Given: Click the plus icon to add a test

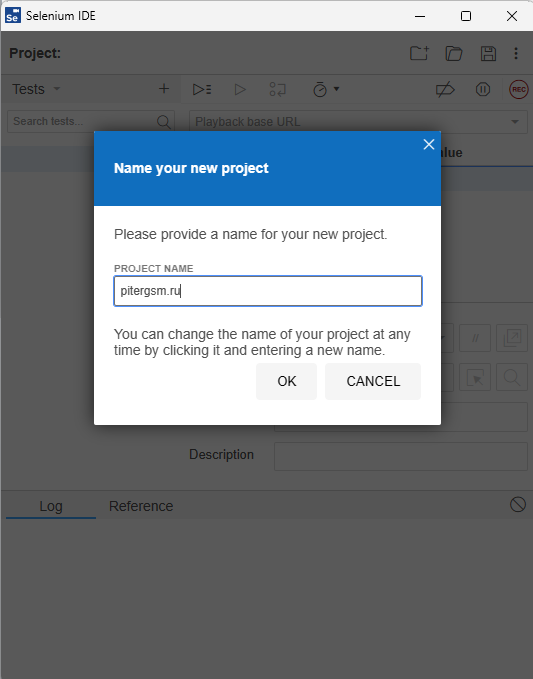Looking at the screenshot, I should [x=164, y=89].
